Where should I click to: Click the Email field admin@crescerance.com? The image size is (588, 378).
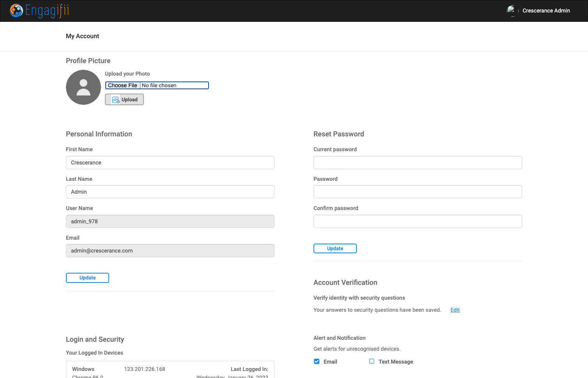(170, 251)
